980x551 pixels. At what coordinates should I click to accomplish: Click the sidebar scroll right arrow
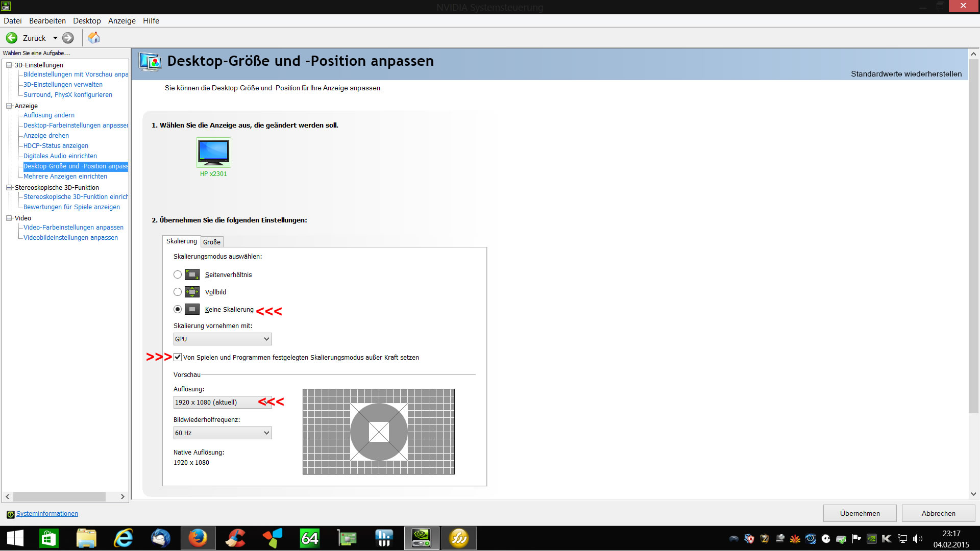tap(122, 496)
